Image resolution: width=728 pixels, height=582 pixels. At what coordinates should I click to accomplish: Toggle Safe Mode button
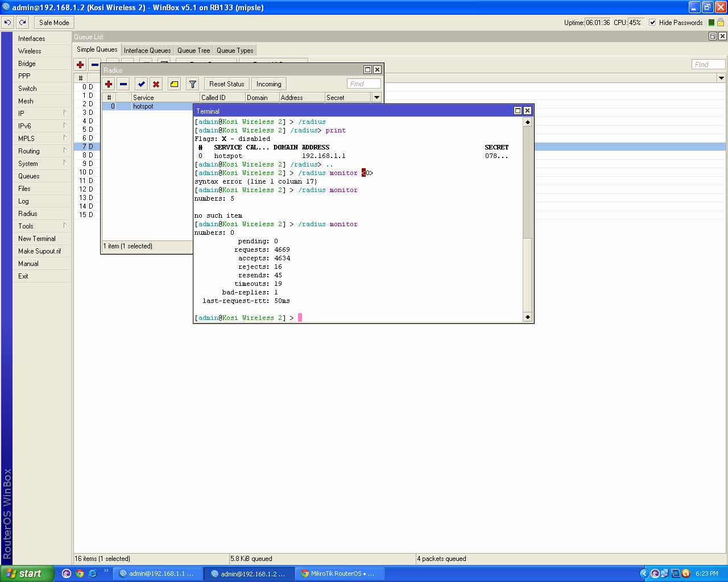[54, 23]
